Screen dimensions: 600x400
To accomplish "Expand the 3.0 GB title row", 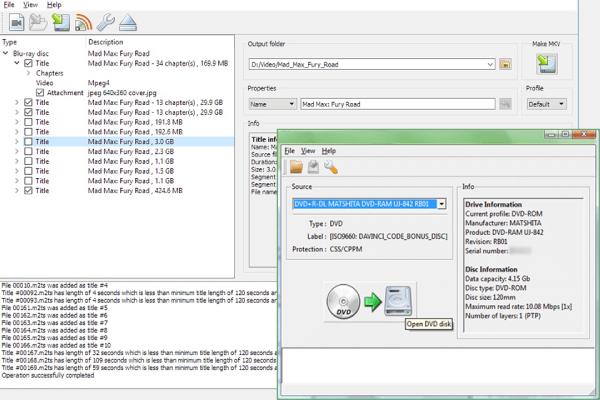I will click(17, 142).
